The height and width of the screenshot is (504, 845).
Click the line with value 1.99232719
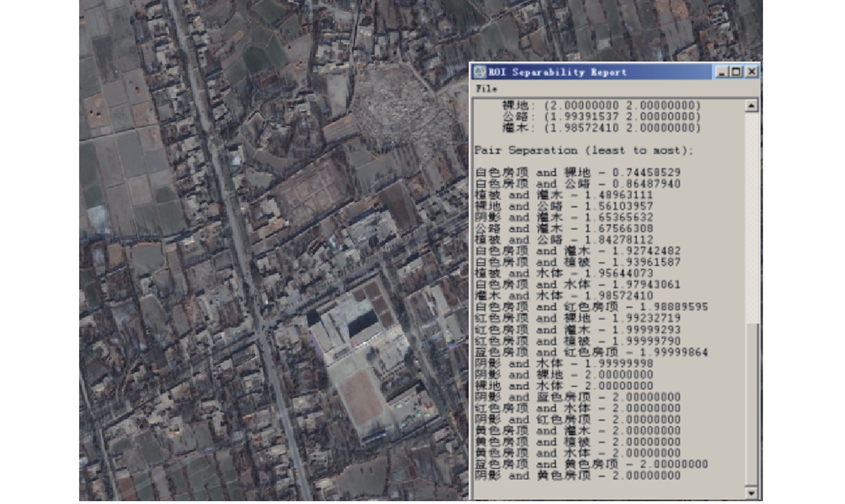(578, 318)
